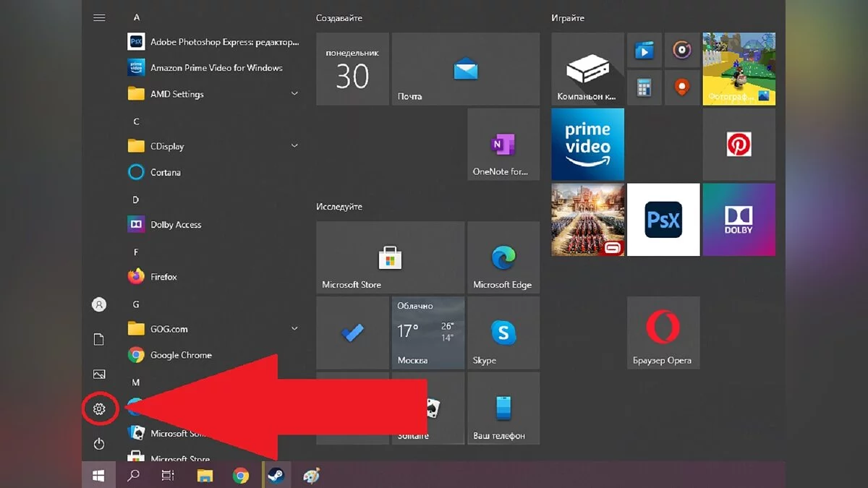Open the Calculator small tile

click(643, 87)
